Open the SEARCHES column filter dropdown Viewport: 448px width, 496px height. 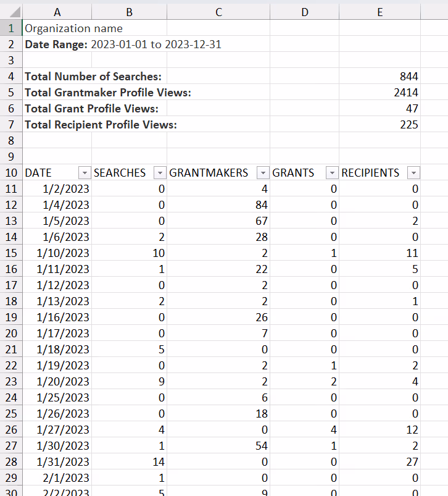(x=160, y=173)
